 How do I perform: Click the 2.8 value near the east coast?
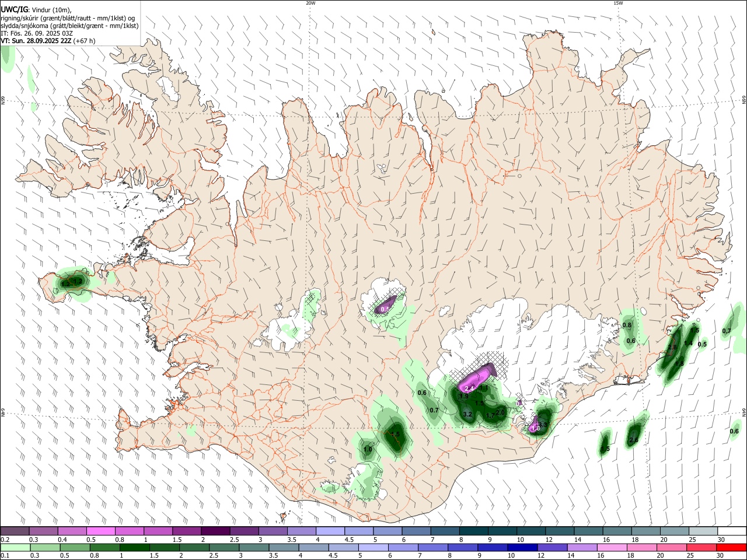[672, 348]
